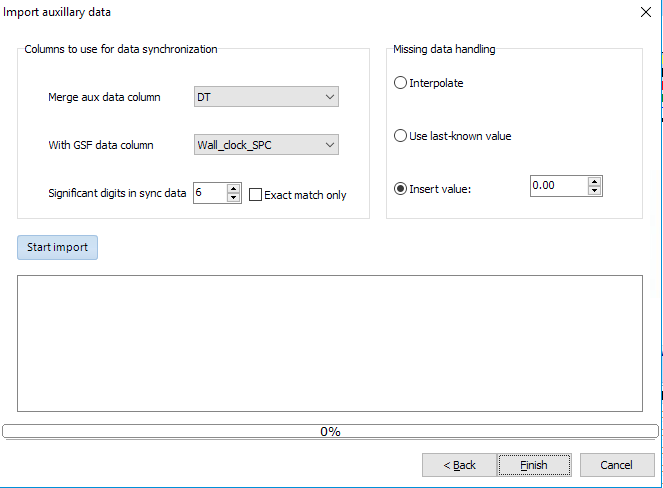Increase significant digits with up arrow
663x488 pixels.
click(233, 189)
